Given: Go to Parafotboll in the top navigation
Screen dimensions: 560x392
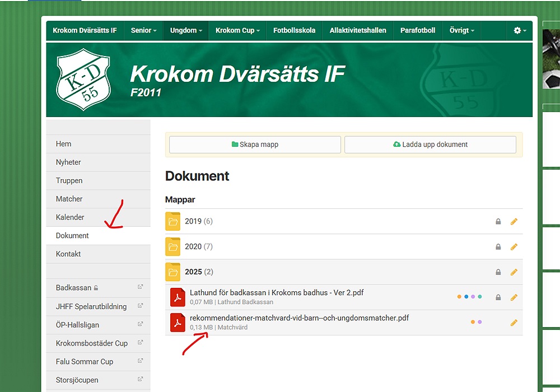Looking at the screenshot, I should point(418,30).
